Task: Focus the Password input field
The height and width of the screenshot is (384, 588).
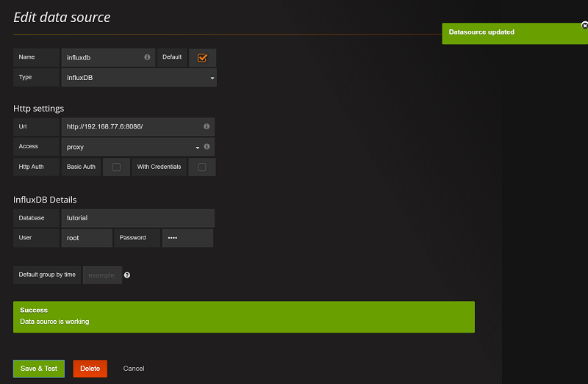Action: [187, 238]
